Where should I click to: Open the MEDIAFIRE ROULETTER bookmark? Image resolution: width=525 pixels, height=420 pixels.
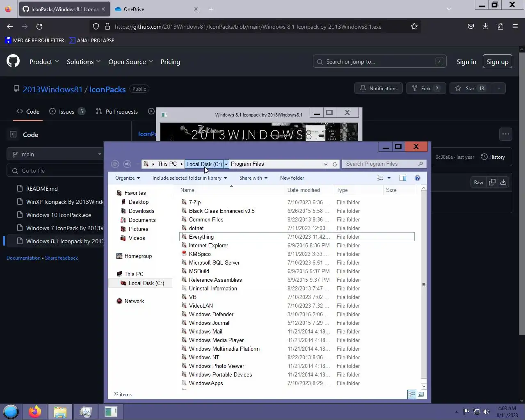35,40
